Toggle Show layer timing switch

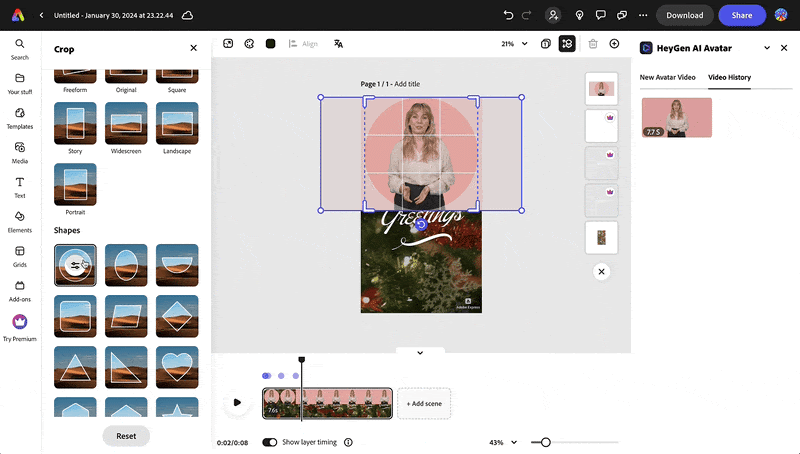click(x=269, y=442)
